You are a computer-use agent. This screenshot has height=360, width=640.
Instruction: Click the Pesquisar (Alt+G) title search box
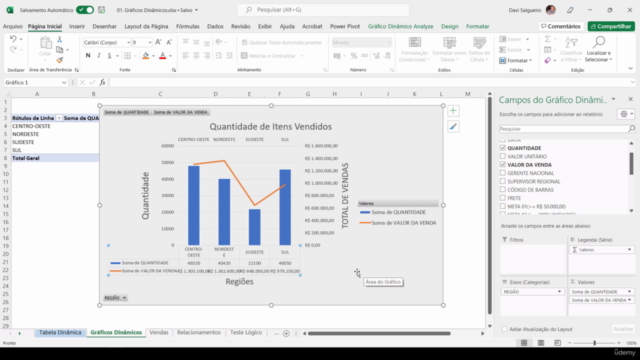tap(323, 10)
